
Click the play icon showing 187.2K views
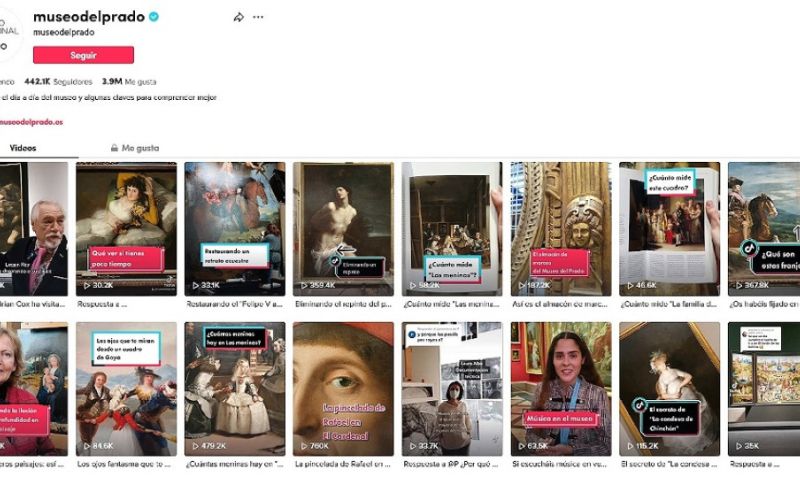click(x=521, y=286)
